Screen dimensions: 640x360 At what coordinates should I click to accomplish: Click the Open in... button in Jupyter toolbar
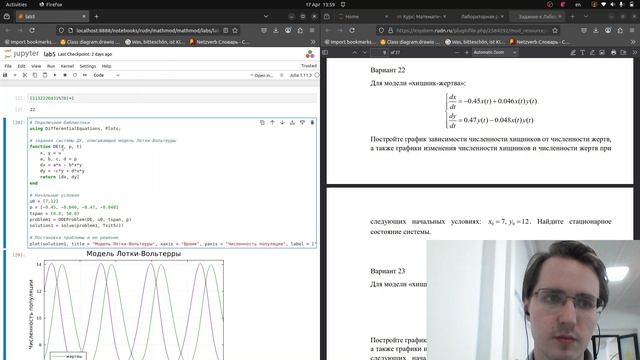[x=261, y=76]
